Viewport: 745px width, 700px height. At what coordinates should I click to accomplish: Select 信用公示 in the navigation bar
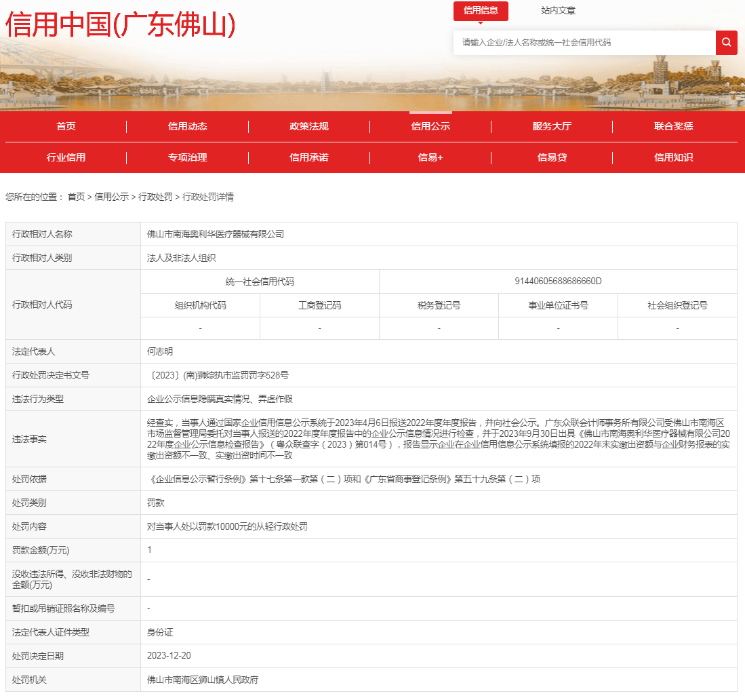[x=430, y=126]
